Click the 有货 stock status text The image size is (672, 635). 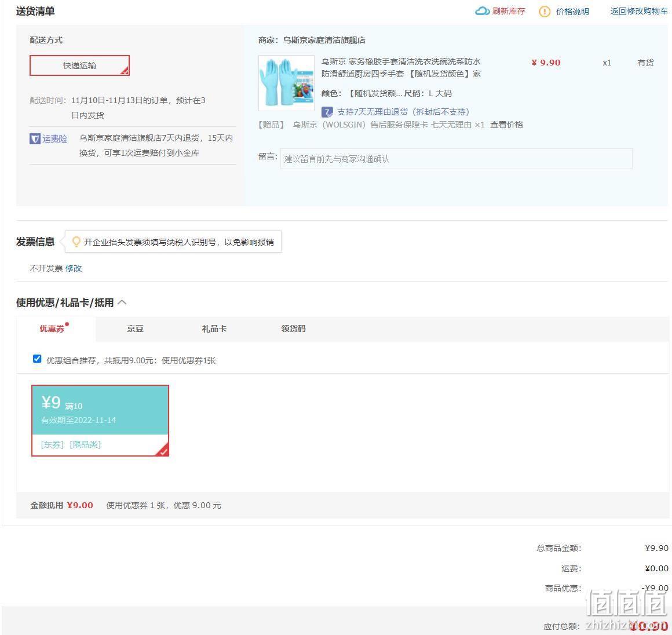(x=645, y=63)
